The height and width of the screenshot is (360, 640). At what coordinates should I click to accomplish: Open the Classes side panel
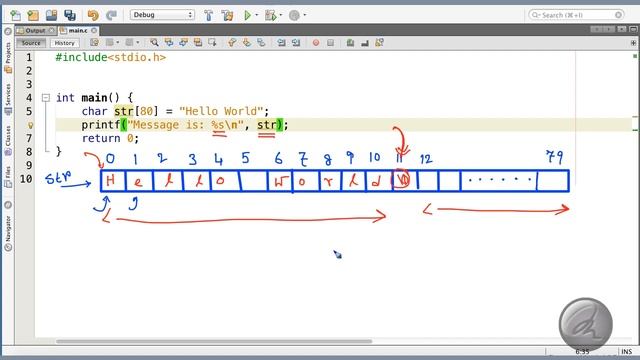click(8, 140)
